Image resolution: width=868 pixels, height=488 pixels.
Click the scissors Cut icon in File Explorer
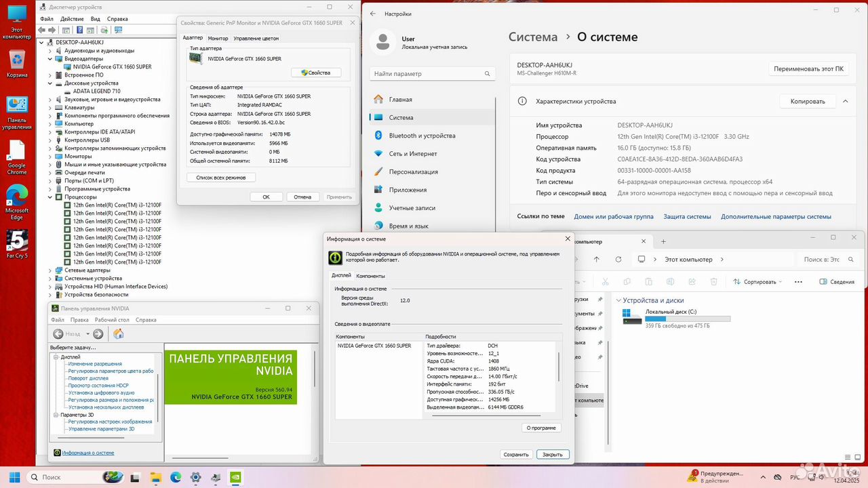(x=604, y=281)
